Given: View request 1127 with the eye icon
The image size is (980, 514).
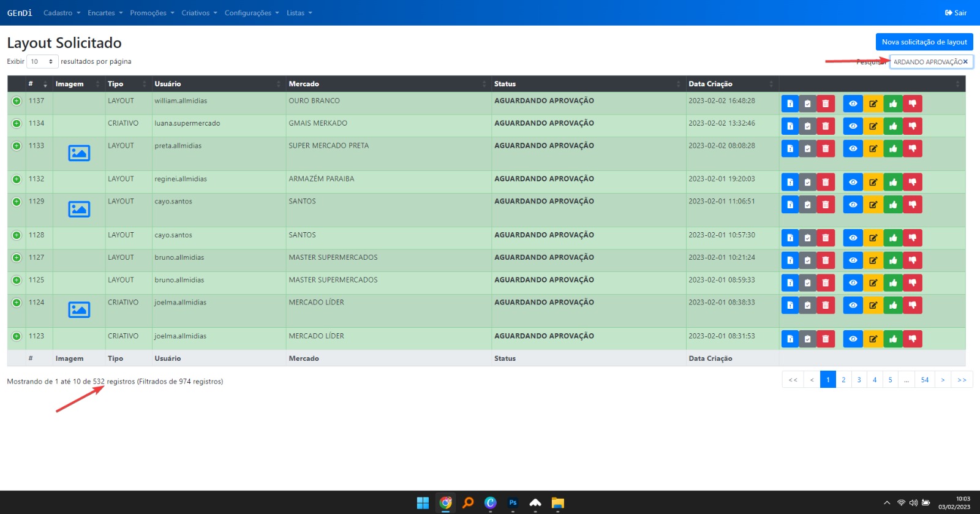Looking at the screenshot, I should click(x=853, y=261).
